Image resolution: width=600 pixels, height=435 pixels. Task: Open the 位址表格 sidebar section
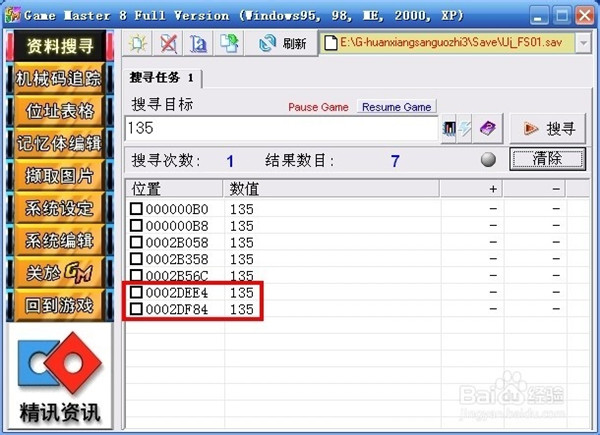(59, 111)
